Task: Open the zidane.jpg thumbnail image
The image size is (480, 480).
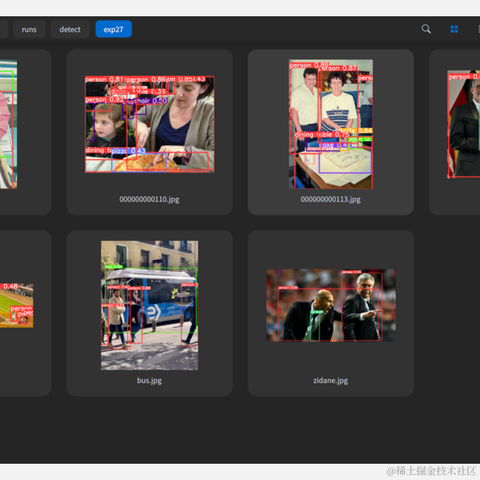Action: pos(331,305)
